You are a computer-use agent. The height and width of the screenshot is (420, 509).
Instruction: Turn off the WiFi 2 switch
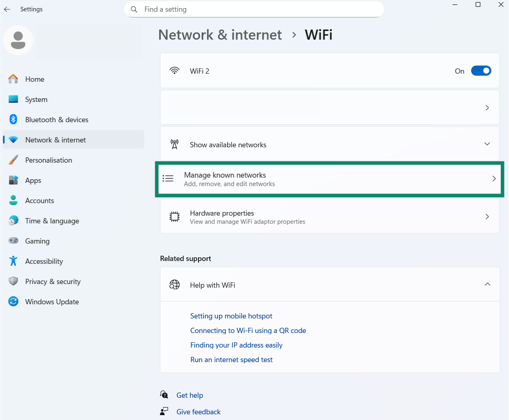[x=481, y=70]
